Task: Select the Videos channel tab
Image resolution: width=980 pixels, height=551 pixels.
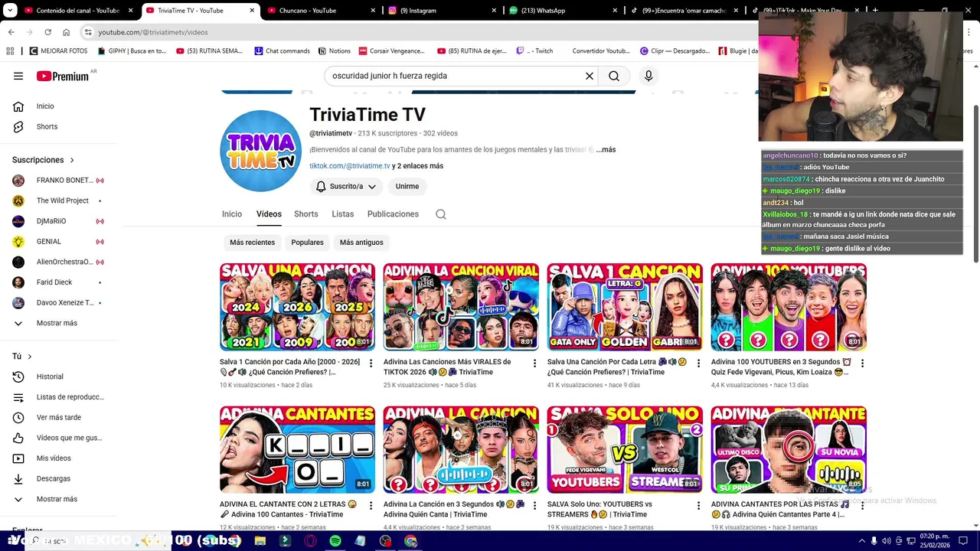Action: click(x=269, y=214)
